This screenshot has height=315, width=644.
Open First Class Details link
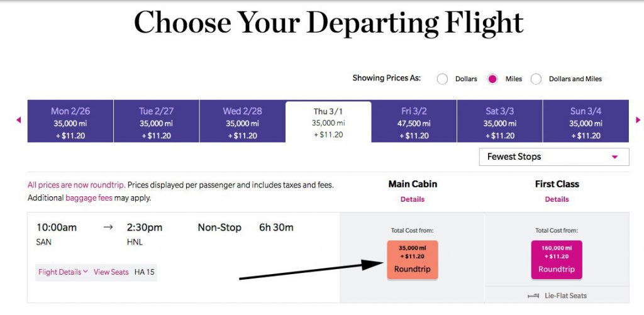click(557, 199)
